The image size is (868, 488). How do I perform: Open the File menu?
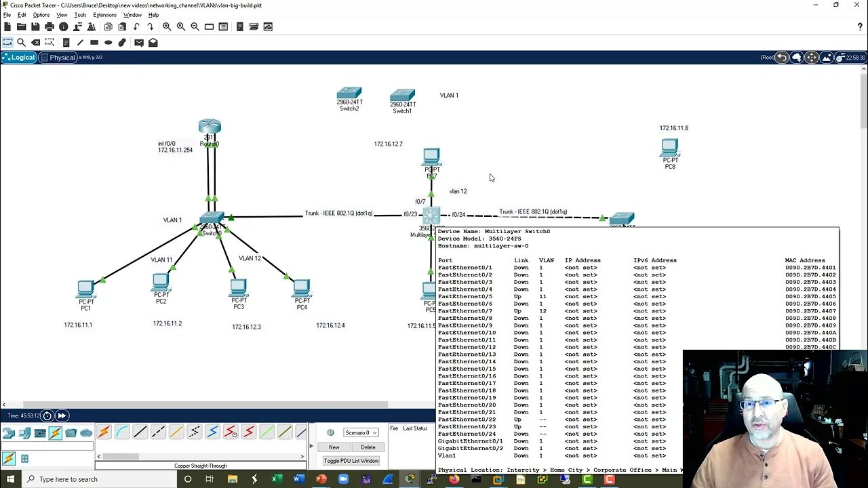click(7, 15)
